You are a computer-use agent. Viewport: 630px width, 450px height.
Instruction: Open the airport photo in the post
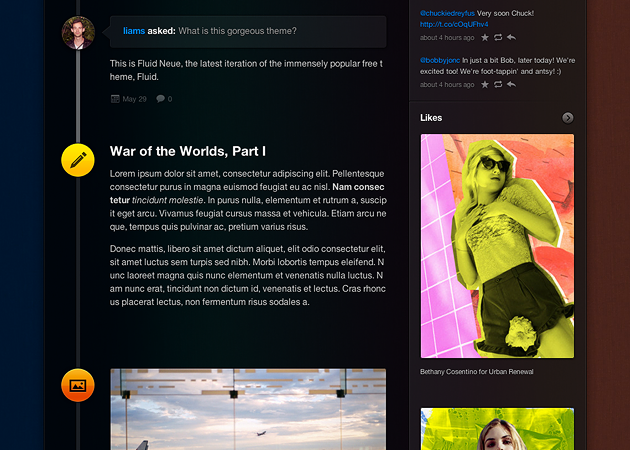(247, 409)
